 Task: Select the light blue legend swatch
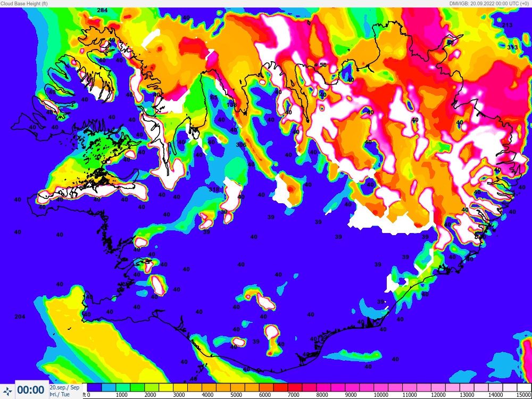(109, 387)
